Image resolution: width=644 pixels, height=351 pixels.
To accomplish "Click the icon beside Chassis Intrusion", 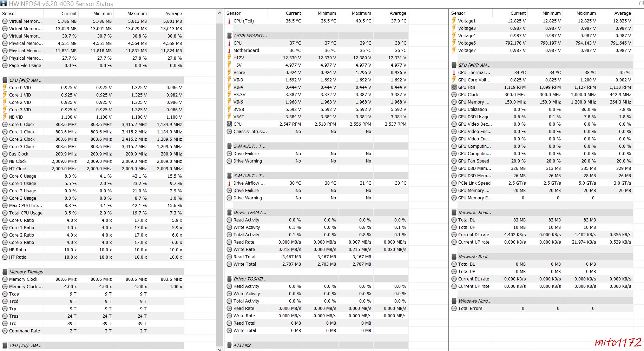I will click(229, 131).
